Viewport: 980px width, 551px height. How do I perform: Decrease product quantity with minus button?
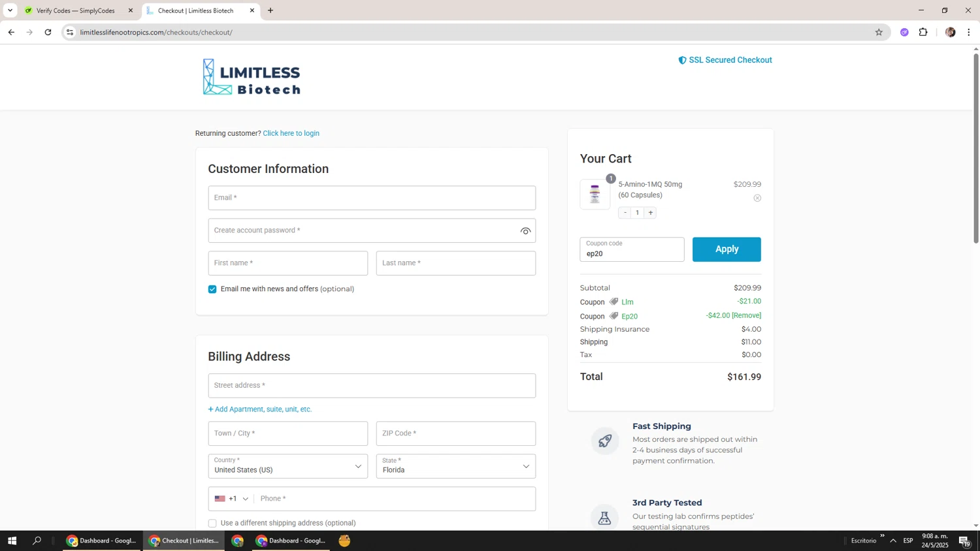coord(625,213)
